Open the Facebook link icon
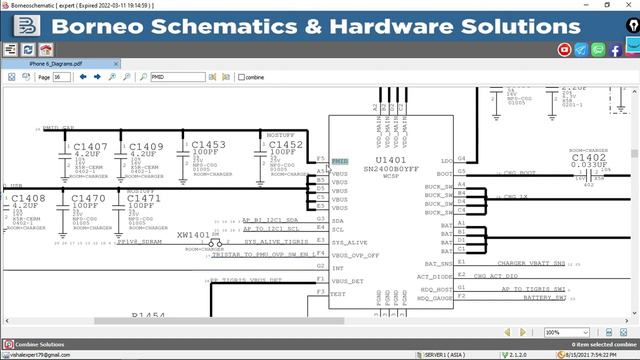The width and height of the screenshot is (640, 360). [x=616, y=50]
